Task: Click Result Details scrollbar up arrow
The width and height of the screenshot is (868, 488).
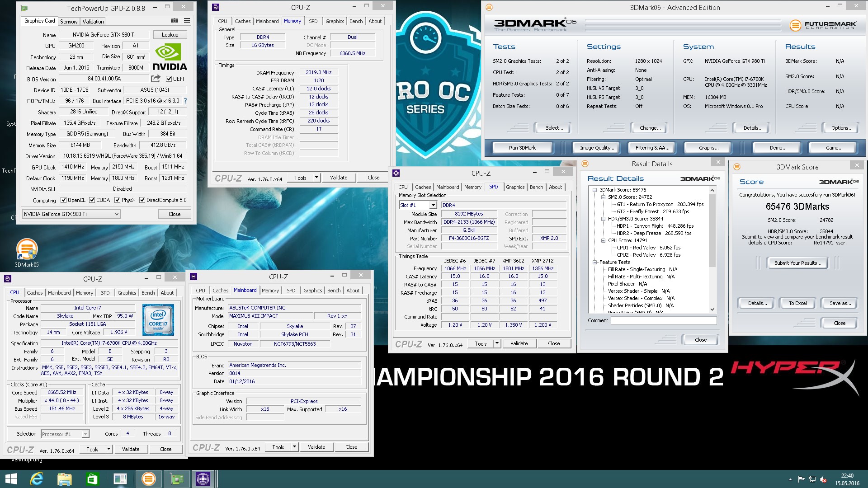Action: click(712, 190)
